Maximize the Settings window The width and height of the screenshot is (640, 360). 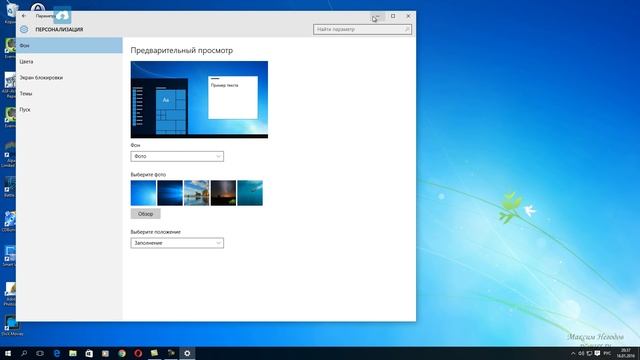click(x=393, y=16)
